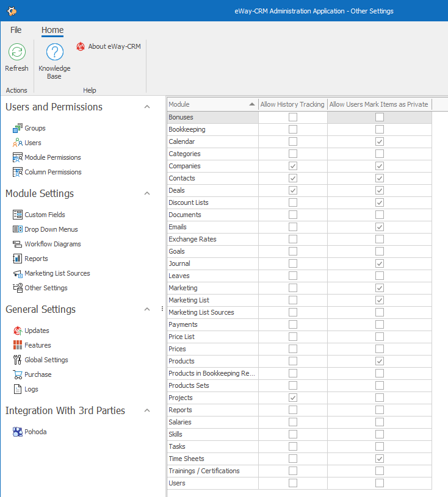Sort by Allow History Tracking column header
448x497 pixels.
click(x=292, y=104)
